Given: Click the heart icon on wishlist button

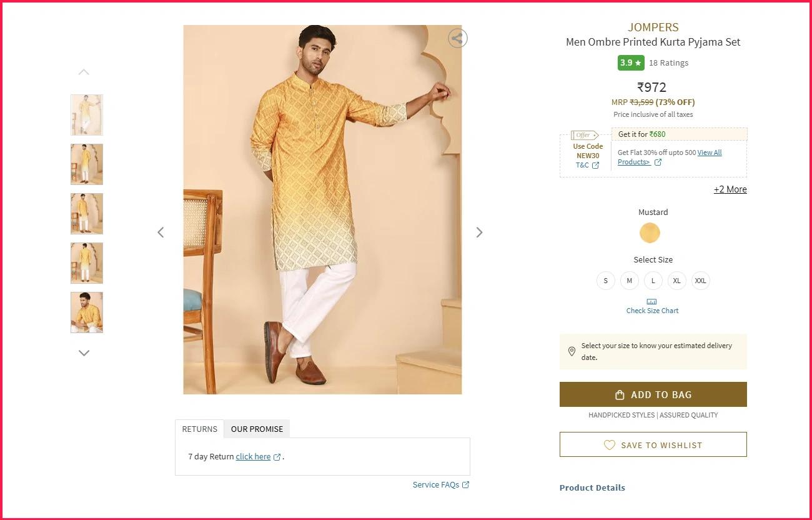Looking at the screenshot, I should pos(610,445).
